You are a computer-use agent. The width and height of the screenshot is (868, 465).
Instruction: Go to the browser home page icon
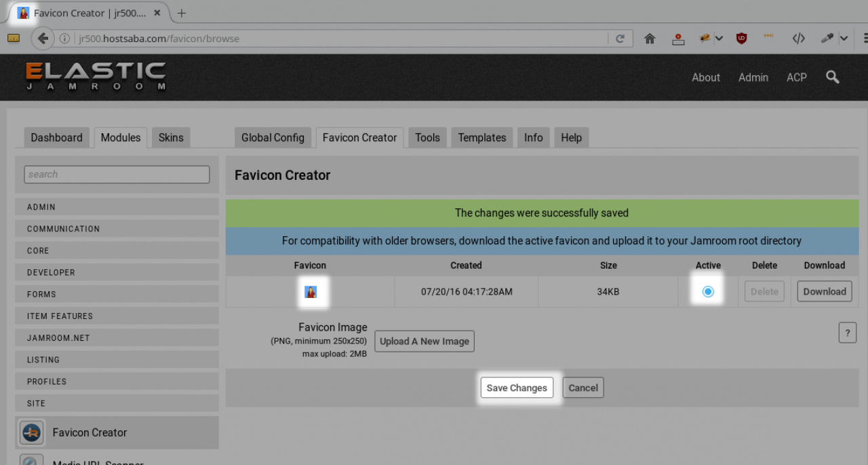(x=650, y=39)
